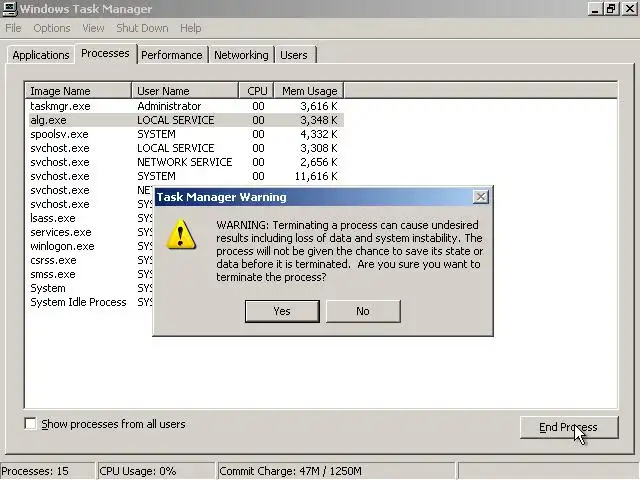Minimize the Windows Task Manager window
The height and width of the screenshot is (480, 640).
[595, 9]
